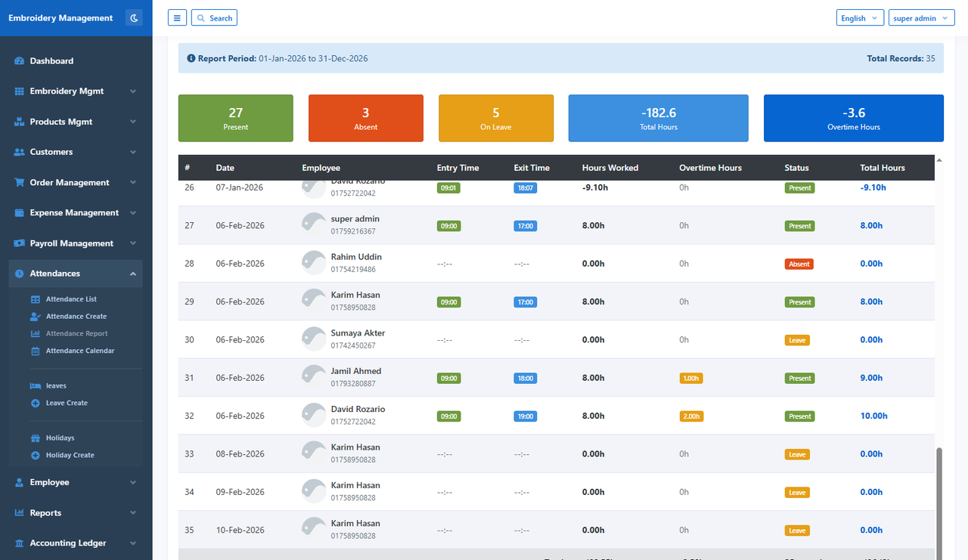Screen dimensions: 968x560
Task: Open the English language dropdown
Action: tap(860, 18)
